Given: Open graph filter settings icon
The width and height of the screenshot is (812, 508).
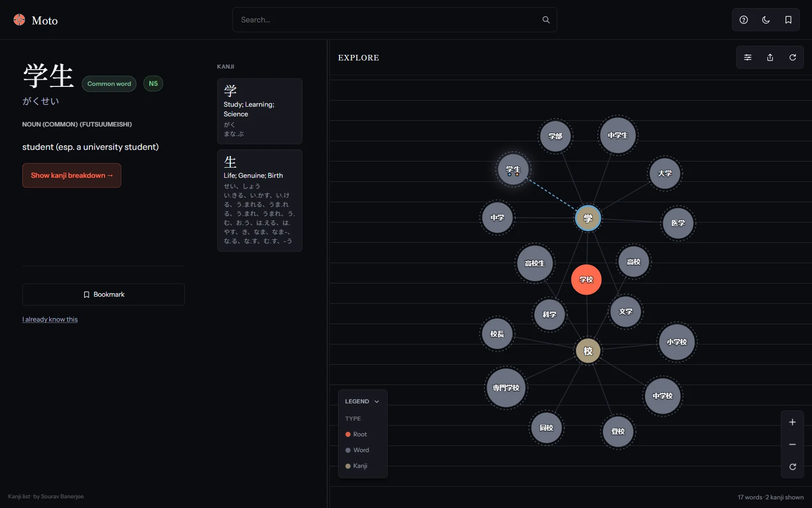Looking at the screenshot, I should coord(748,57).
